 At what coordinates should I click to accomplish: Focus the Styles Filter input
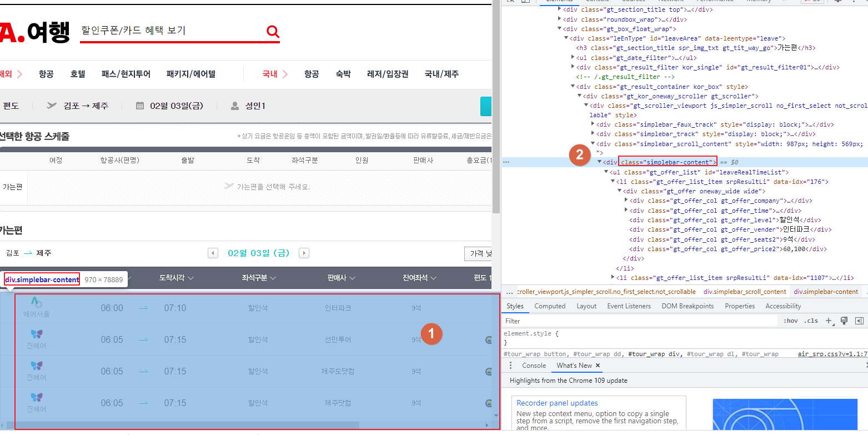tap(640, 321)
